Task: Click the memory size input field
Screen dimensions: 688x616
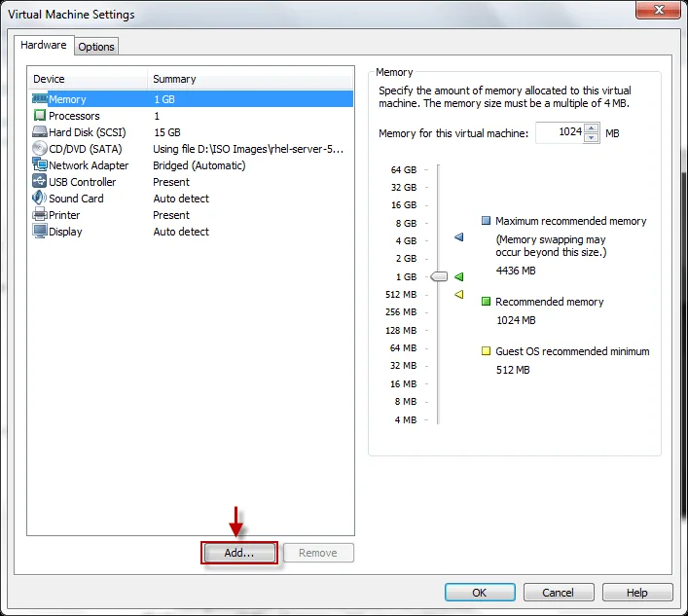Action: click(559, 133)
